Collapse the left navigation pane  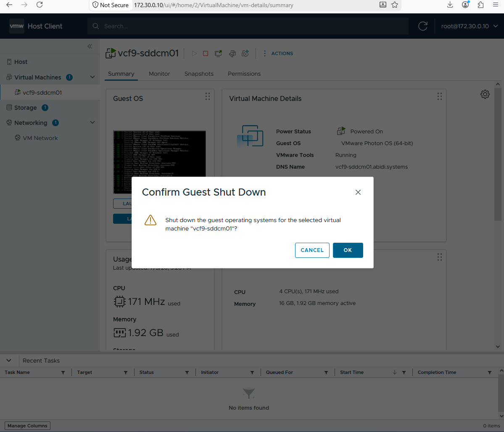[x=90, y=46]
